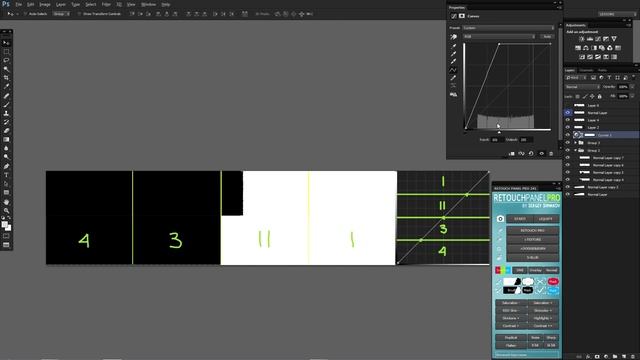Open the Fill slider dropdown arrow
The image size is (640, 360).
pyautogui.click(x=632, y=96)
